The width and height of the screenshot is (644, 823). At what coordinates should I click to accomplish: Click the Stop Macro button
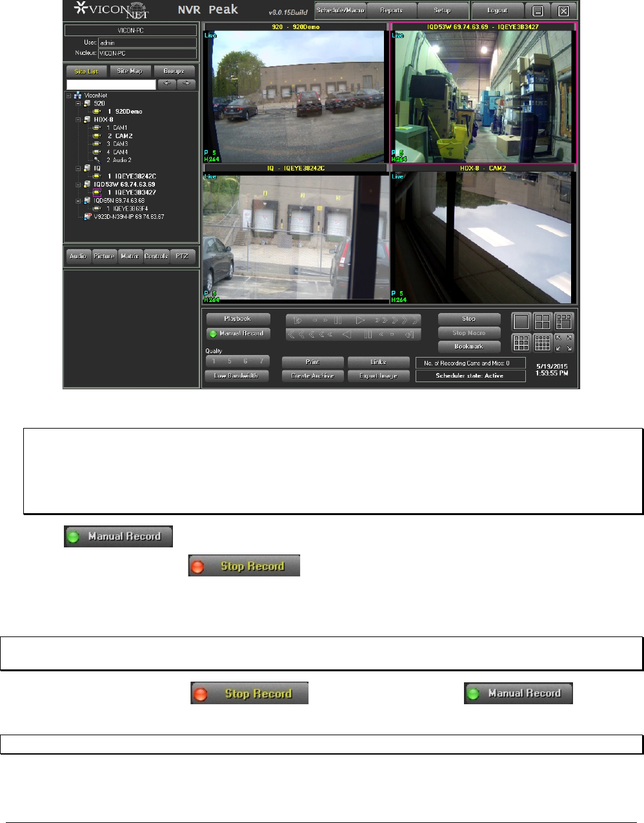pos(469,333)
